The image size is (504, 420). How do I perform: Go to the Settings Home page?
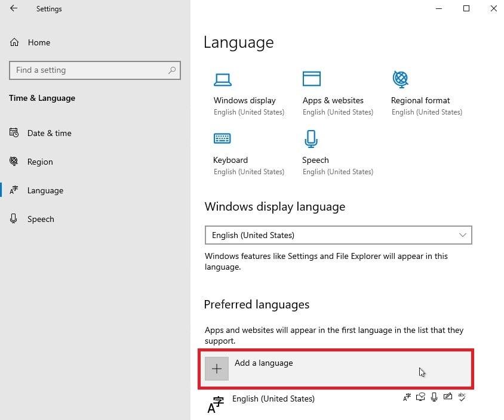pyautogui.click(x=38, y=42)
